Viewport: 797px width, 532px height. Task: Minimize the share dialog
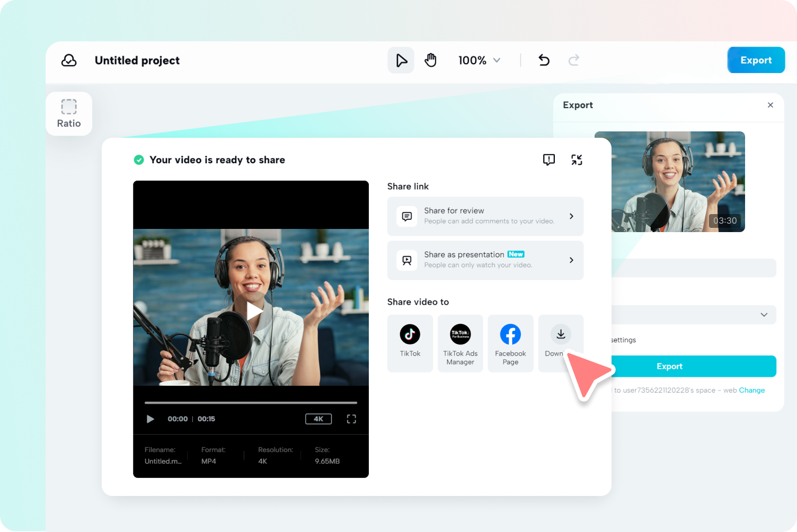tap(577, 159)
